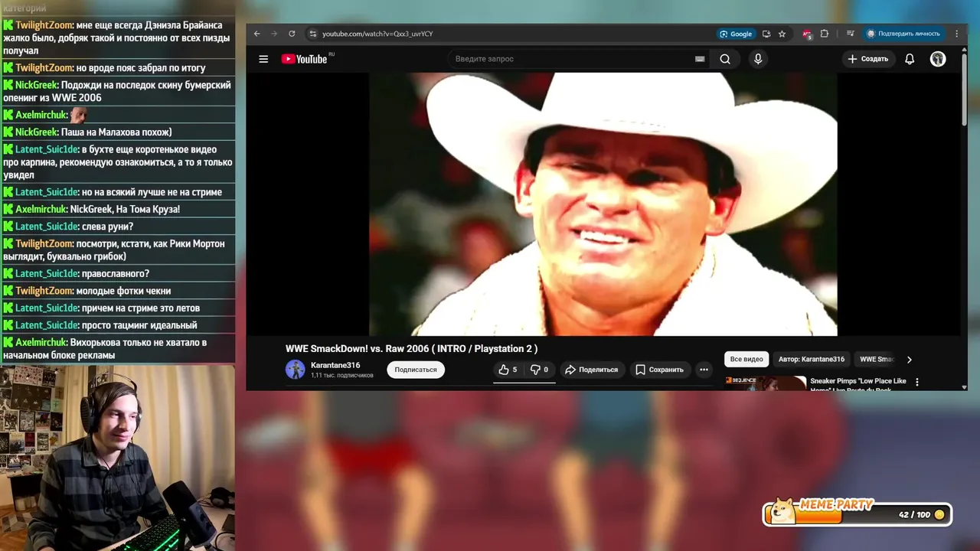The height and width of the screenshot is (551, 980).
Task: Bookmark this page with star icon
Action: click(x=782, y=34)
